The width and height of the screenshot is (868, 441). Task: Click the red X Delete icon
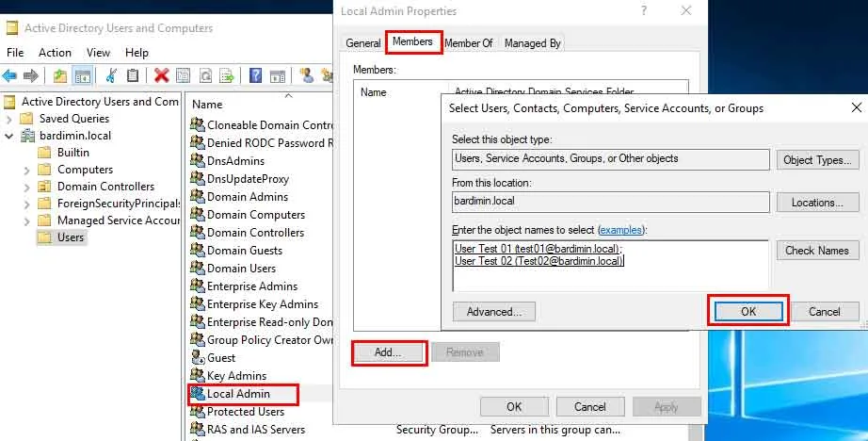(161, 75)
